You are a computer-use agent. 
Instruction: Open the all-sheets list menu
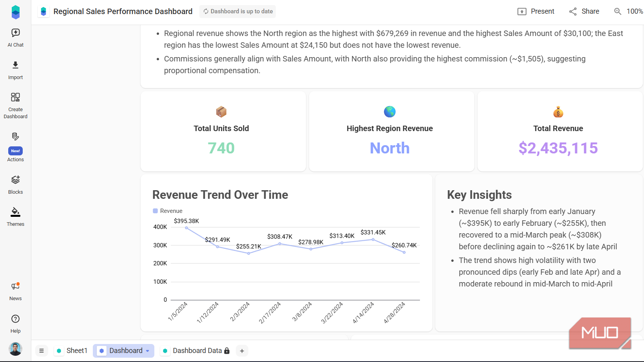pyautogui.click(x=42, y=351)
